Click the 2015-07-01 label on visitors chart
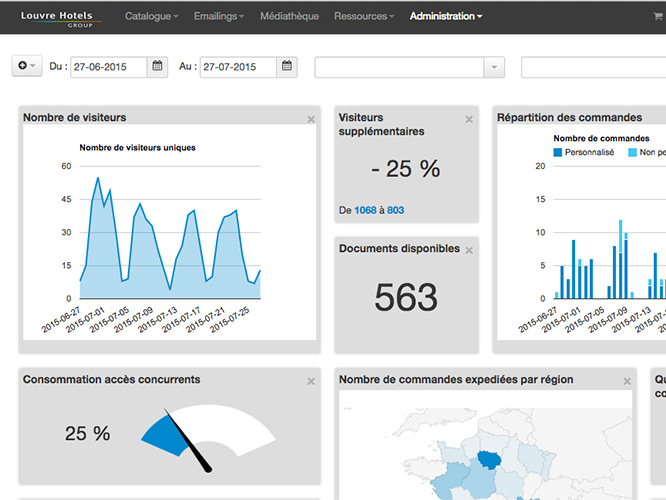 tap(86, 320)
